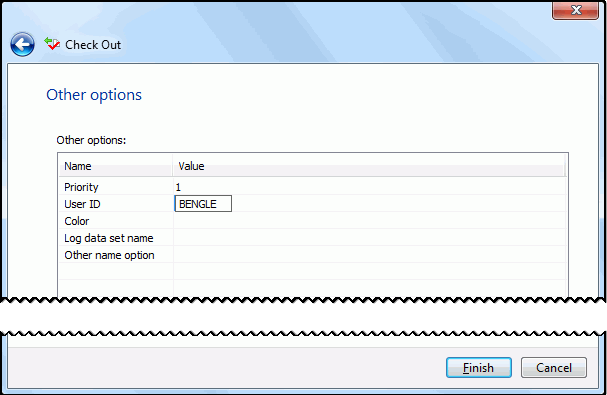Image resolution: width=607 pixels, height=395 pixels.
Task: Select the Priority row name
Action: coord(81,187)
